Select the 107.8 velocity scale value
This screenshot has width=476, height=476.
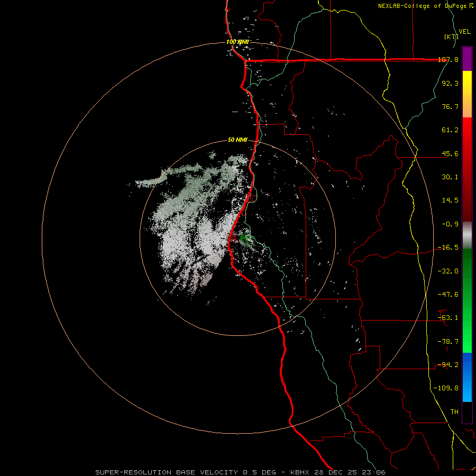pos(448,59)
